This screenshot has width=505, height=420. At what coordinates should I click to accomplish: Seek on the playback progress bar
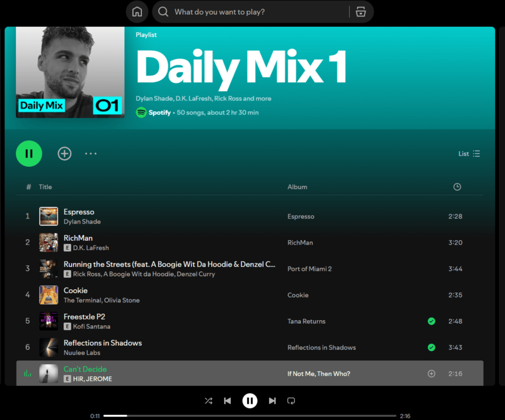[250, 416]
